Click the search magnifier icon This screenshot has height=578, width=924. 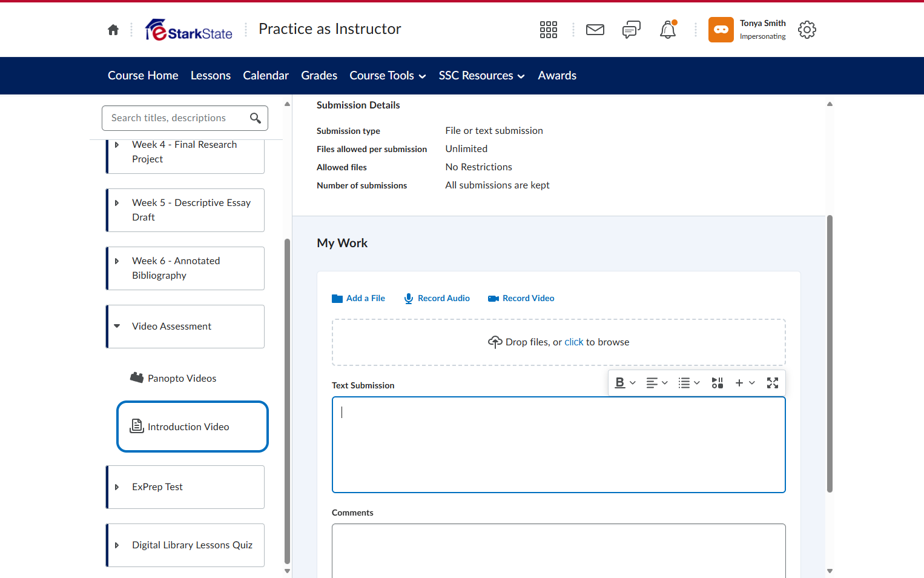click(x=256, y=118)
